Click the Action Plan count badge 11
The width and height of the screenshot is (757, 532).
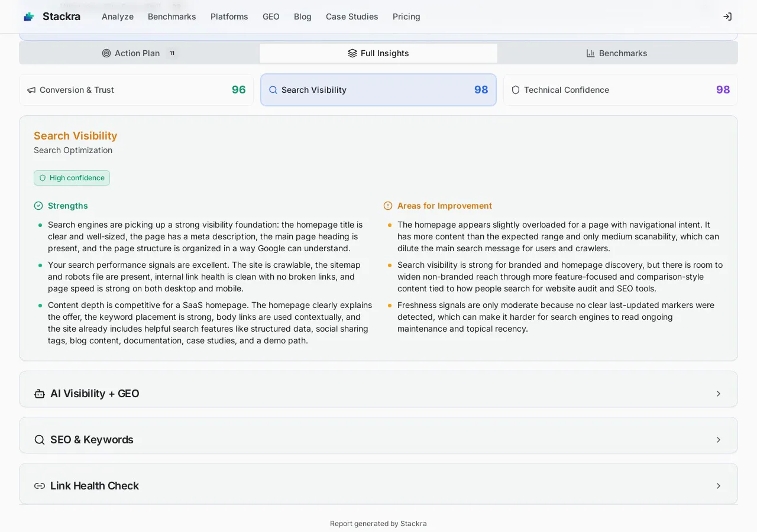pyautogui.click(x=172, y=53)
